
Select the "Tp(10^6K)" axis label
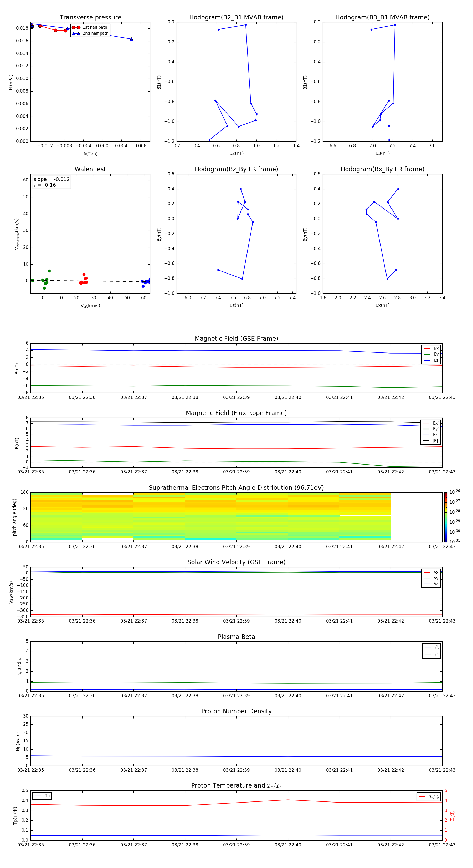pyautogui.click(x=15, y=815)
